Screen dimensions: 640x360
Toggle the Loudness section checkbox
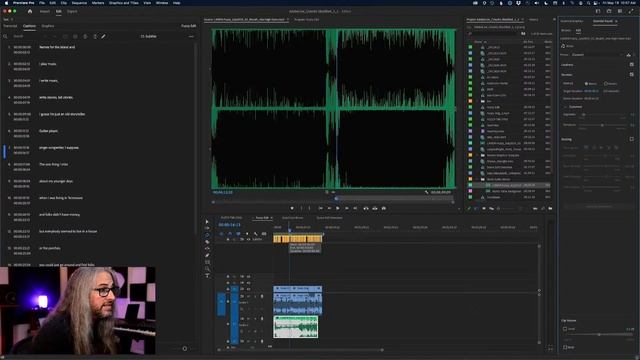click(x=631, y=64)
